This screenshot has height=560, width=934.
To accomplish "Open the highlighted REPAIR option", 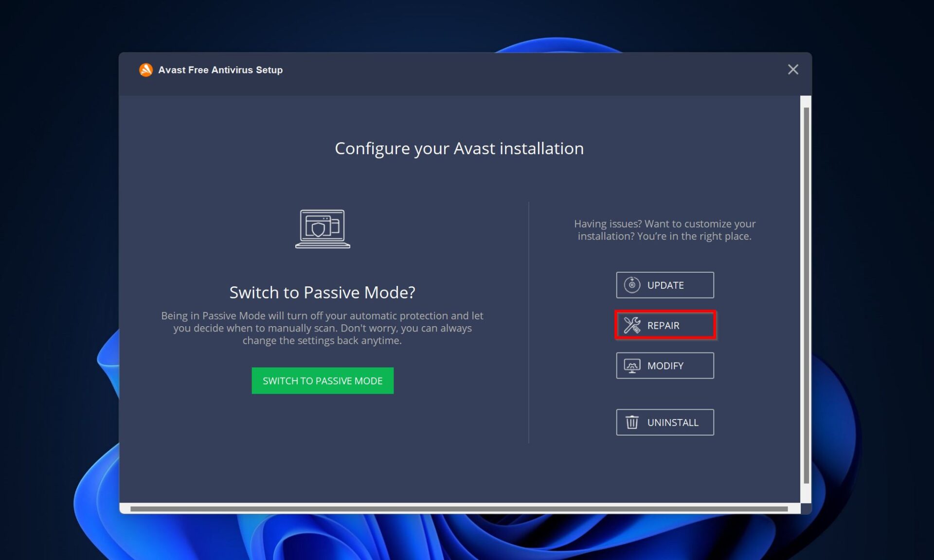I will pyautogui.click(x=665, y=325).
